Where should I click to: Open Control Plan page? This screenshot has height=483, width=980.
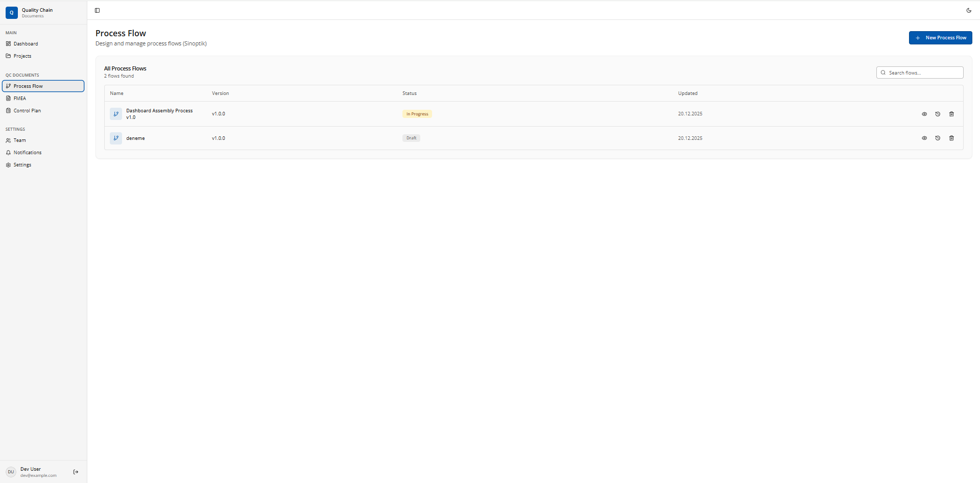coord(43,111)
